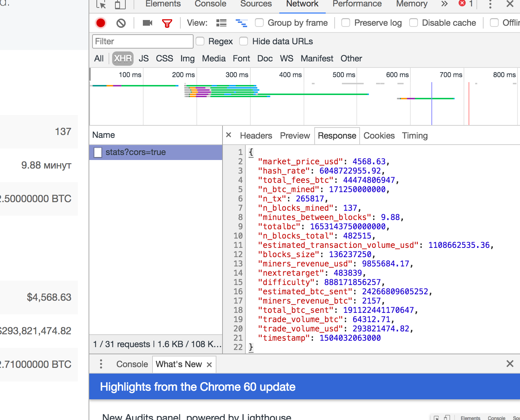Select the XHR request filter
The image size is (520, 420).
(123, 59)
